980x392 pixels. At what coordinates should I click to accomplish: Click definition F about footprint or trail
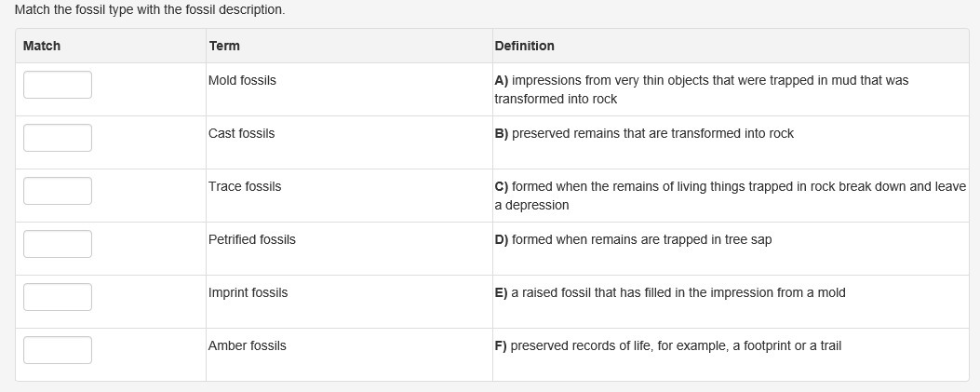(667, 345)
